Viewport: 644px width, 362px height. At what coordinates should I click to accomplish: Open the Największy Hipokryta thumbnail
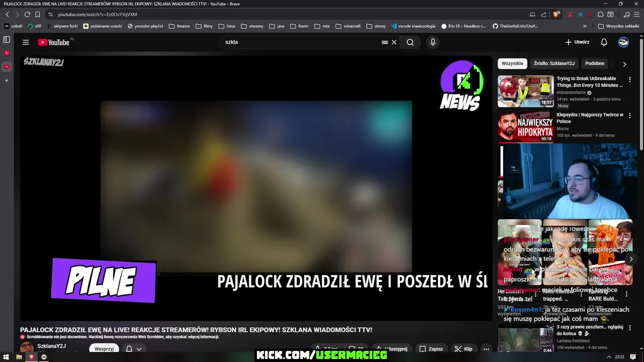tap(526, 127)
